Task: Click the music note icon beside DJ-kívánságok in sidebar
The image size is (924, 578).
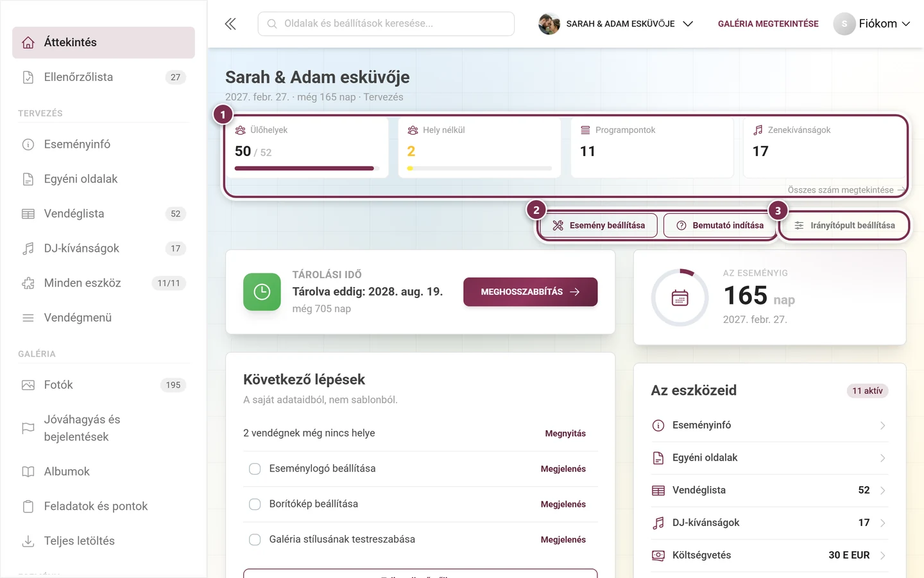Action: point(28,249)
